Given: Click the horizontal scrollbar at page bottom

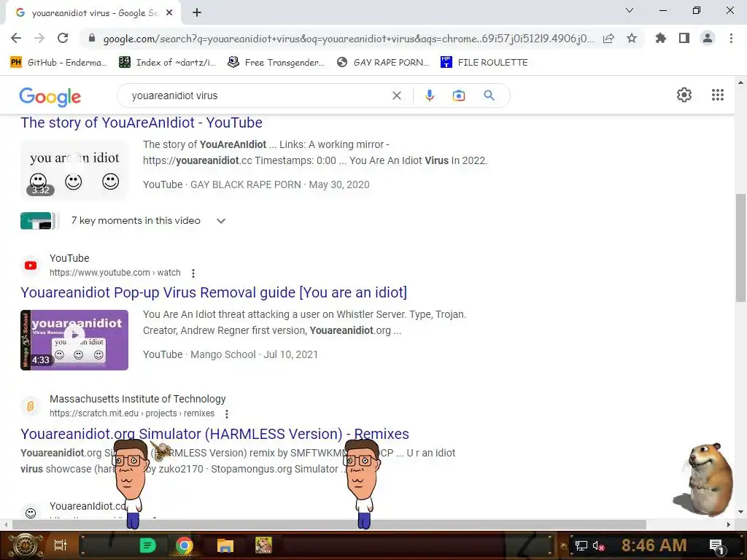Looking at the screenshot, I should pyautogui.click(x=329, y=524).
